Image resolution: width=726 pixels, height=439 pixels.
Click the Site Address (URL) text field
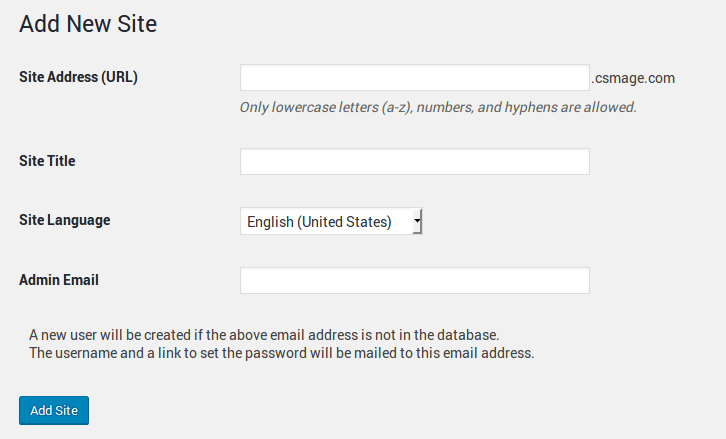point(414,78)
